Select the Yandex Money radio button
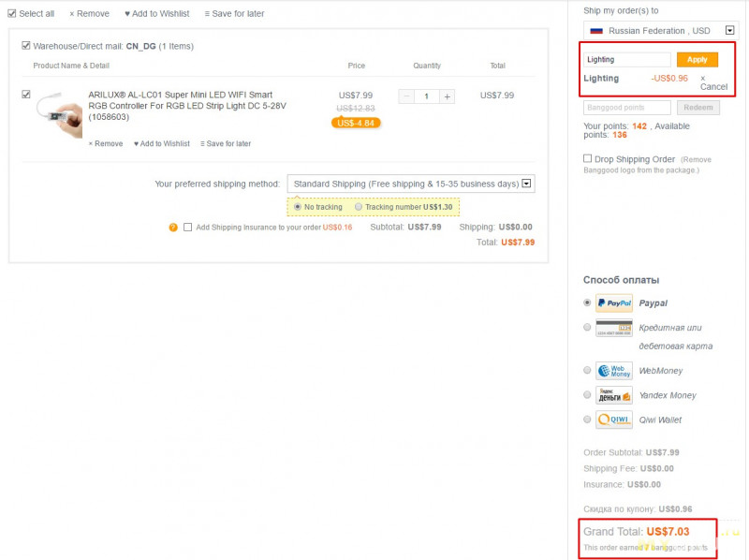The image size is (749, 560). 587,394
